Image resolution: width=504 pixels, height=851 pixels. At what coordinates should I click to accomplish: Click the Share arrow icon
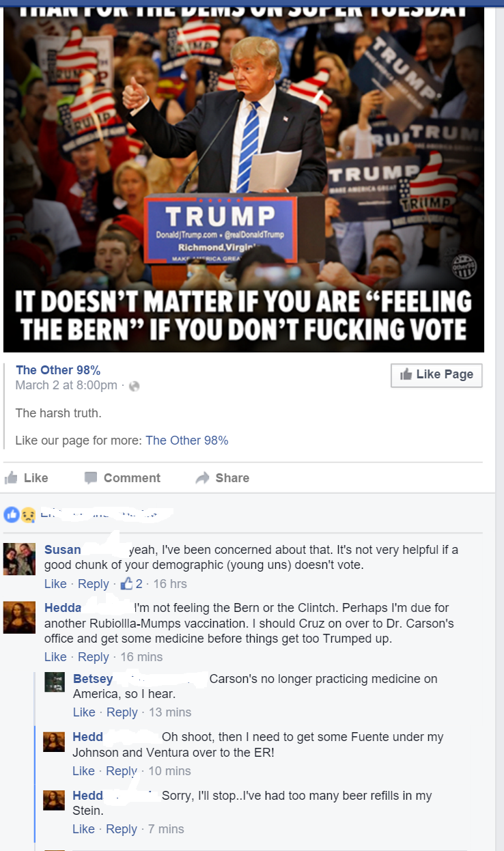point(202,478)
